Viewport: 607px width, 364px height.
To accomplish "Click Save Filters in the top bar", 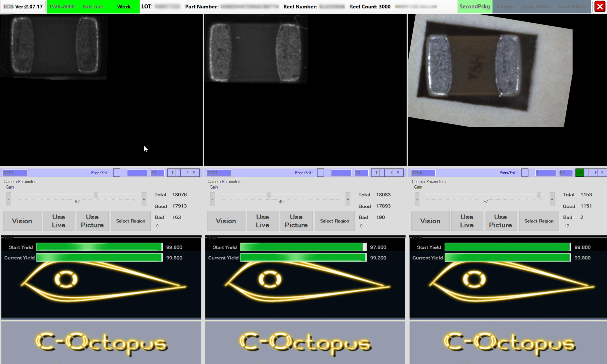I will coord(573,7).
